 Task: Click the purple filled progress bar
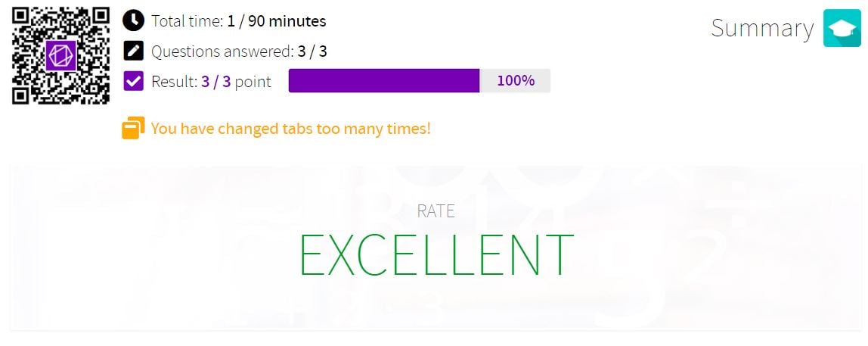[x=384, y=81]
